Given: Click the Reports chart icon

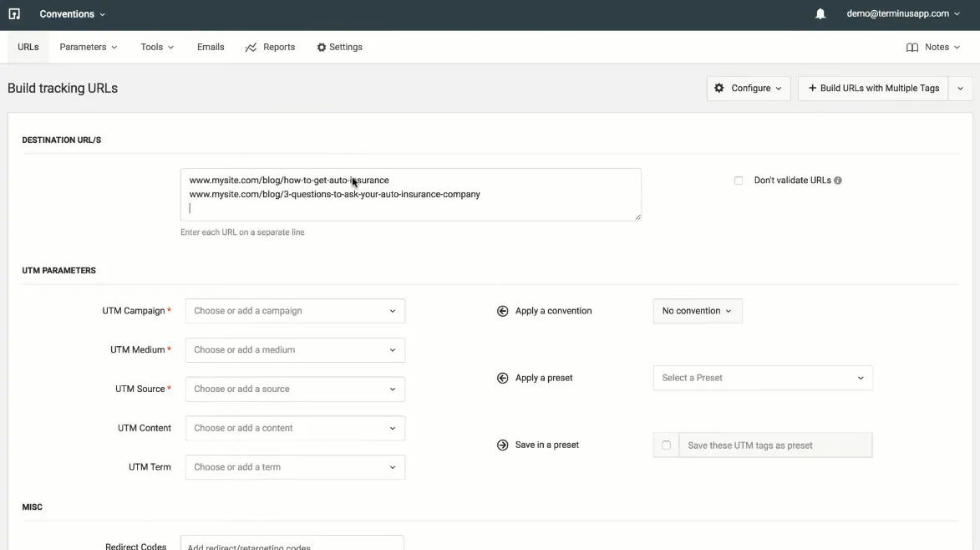Looking at the screenshot, I should 251,48.
